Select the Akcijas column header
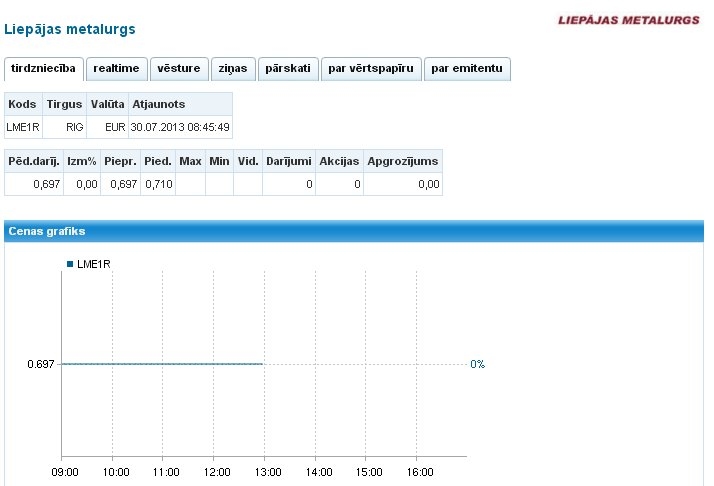 click(339, 161)
